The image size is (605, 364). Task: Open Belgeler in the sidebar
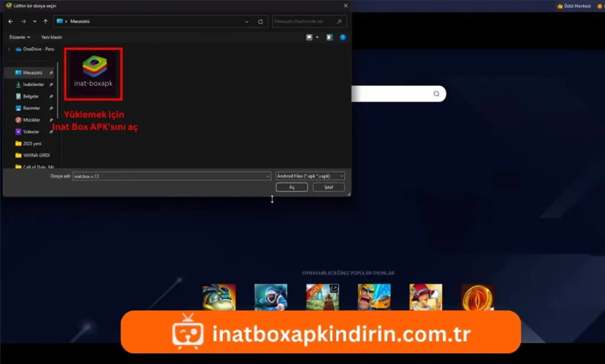(x=27, y=96)
